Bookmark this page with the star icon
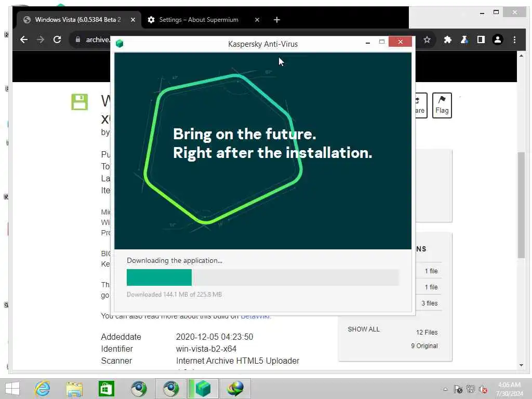532x399 pixels. (x=427, y=40)
